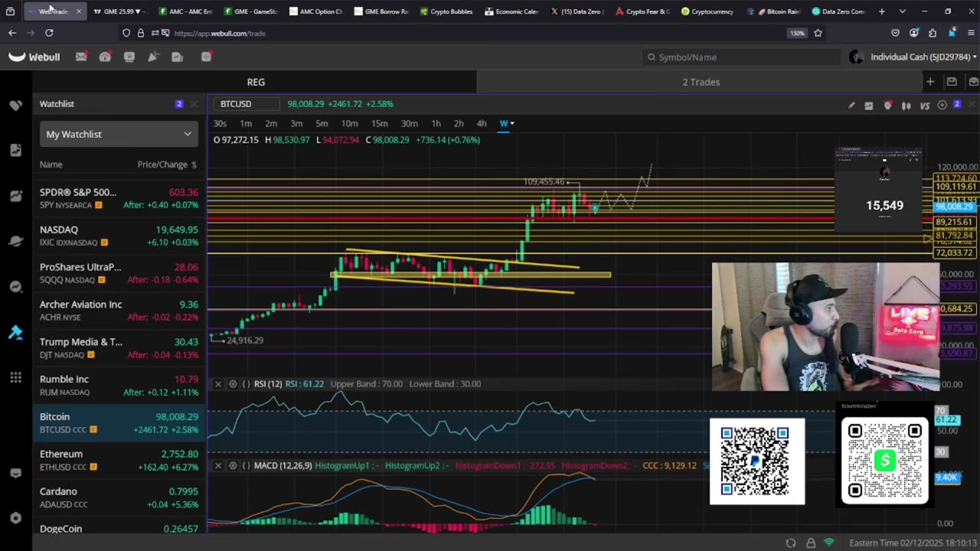Select the 15m chart interval

point(379,123)
